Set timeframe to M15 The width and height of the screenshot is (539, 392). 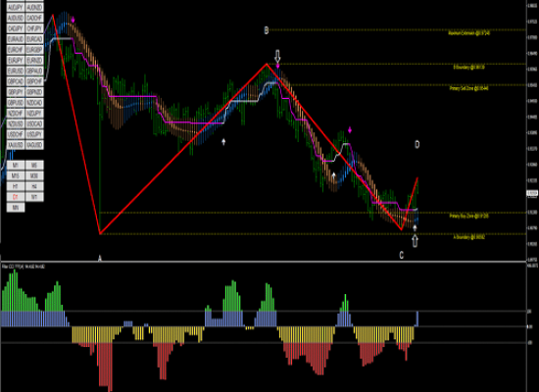click(16, 175)
